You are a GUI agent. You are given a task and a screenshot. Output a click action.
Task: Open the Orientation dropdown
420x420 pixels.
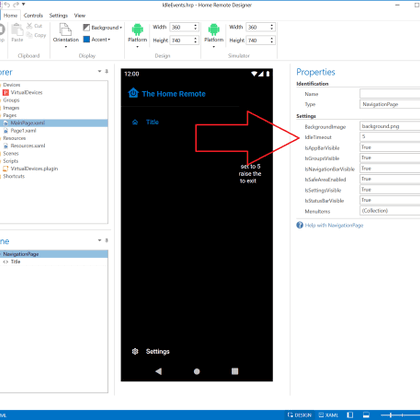click(x=66, y=36)
